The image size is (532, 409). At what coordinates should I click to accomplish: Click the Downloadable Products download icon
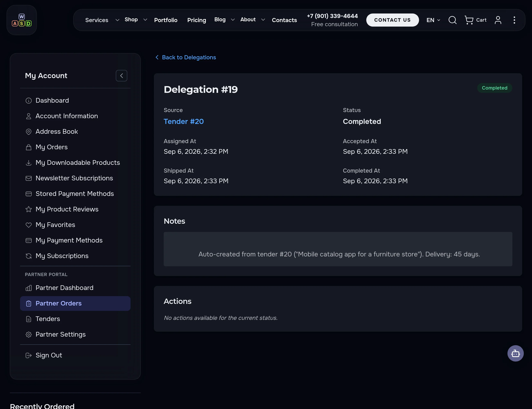coord(28,163)
